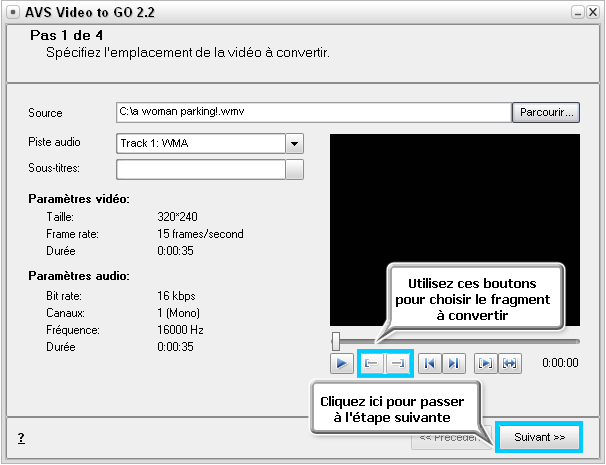Click the 16 kbps bit rate value
The height and width of the screenshot is (465, 606).
[176, 296]
